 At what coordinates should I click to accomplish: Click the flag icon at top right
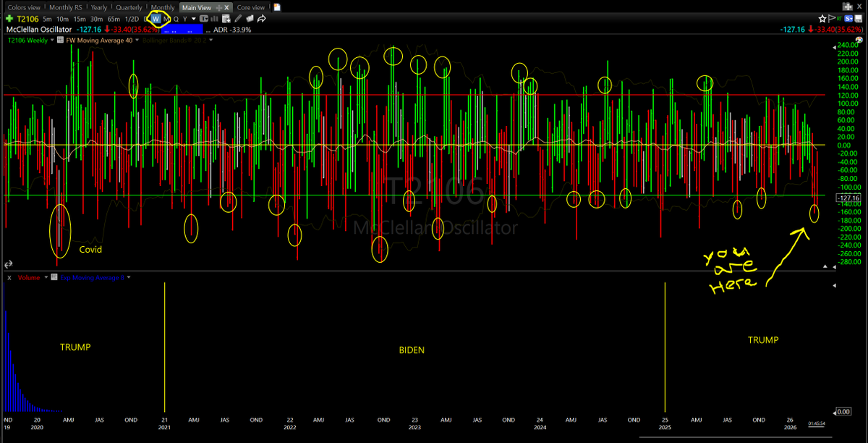coord(832,19)
